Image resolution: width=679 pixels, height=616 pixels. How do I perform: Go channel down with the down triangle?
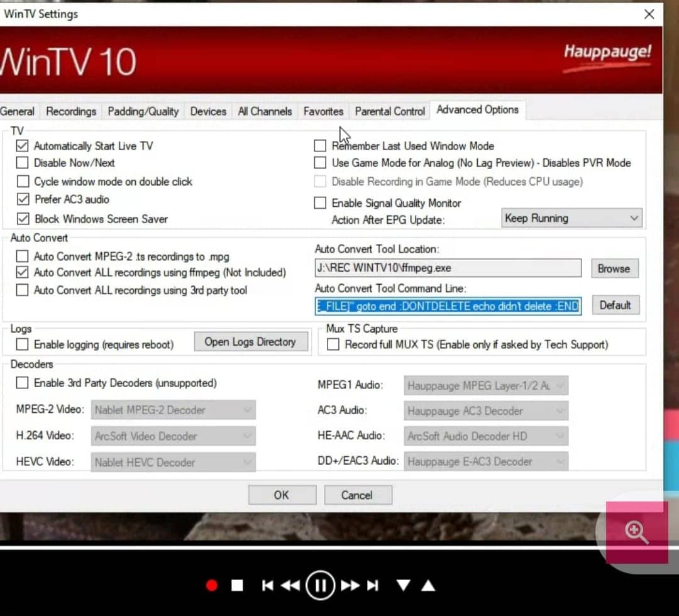tap(403, 586)
